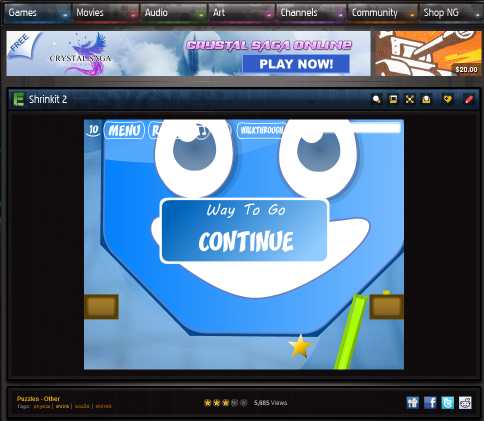The height and width of the screenshot is (421, 484).
Task: Click the gold star in the game scene
Action: 300,346
